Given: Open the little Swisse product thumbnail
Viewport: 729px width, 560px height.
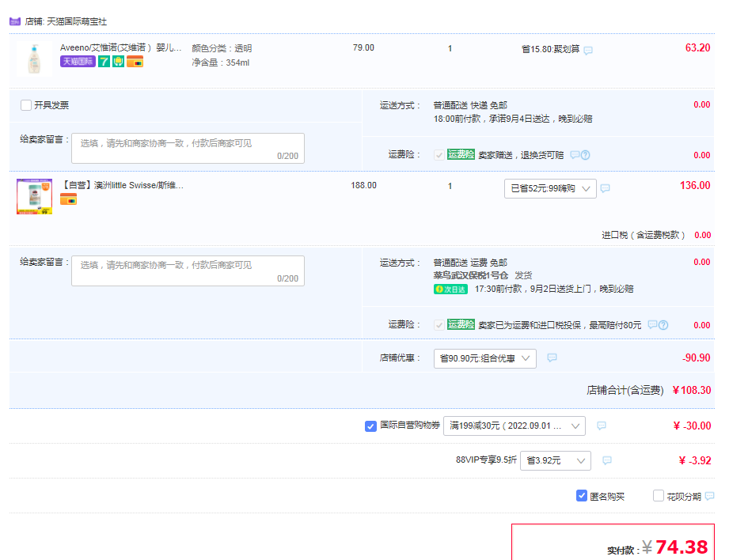Looking at the screenshot, I should coord(34,197).
